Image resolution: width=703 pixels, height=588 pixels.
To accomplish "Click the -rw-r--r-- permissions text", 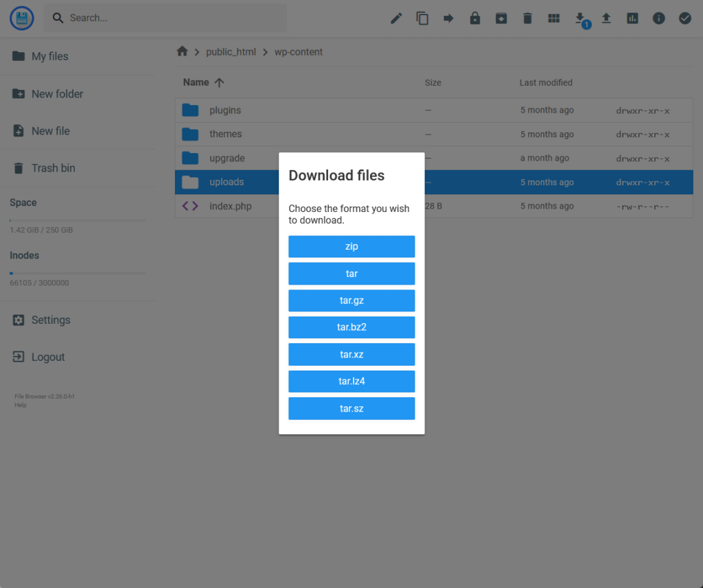I will click(x=643, y=207).
